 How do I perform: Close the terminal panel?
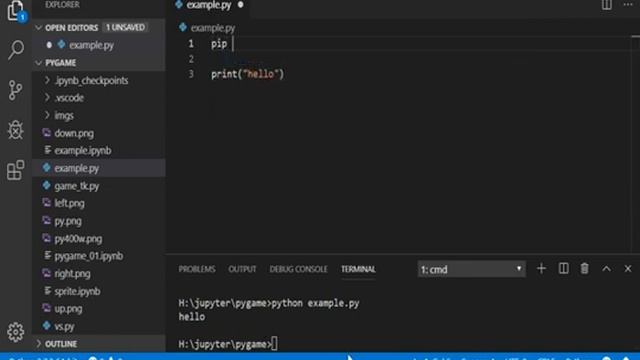pyautogui.click(x=628, y=269)
